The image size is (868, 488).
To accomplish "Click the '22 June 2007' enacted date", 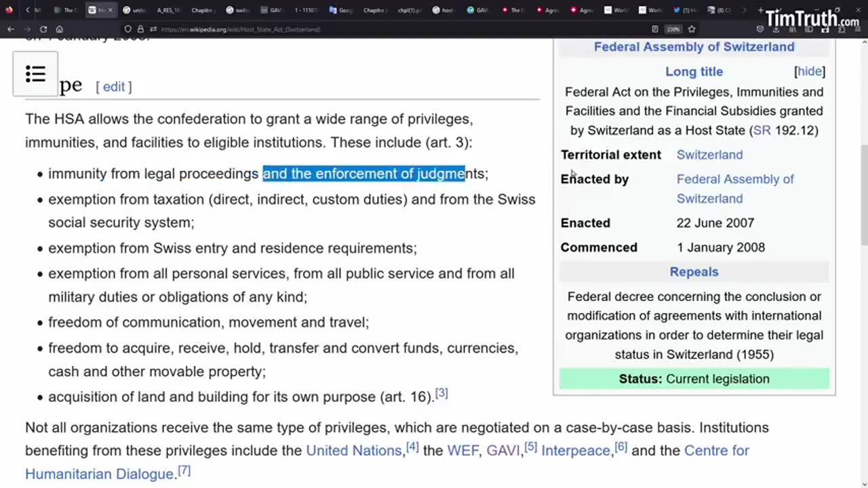I will click(x=715, y=223).
